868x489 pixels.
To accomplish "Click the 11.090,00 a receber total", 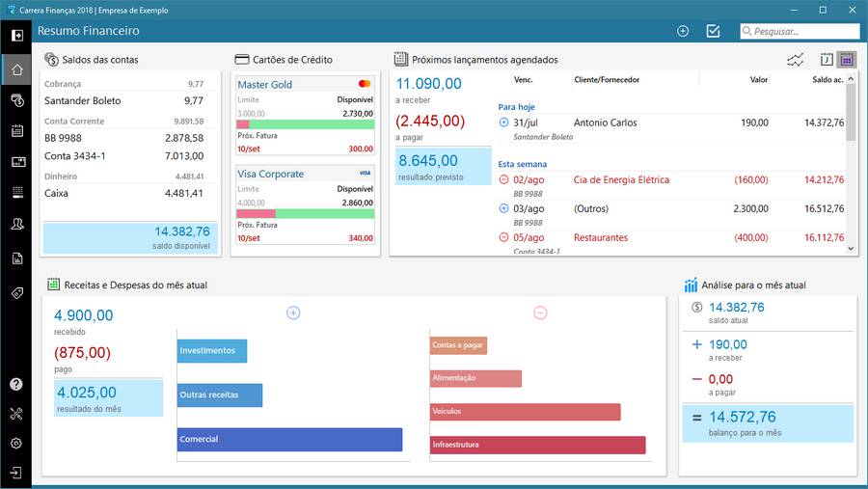I will pyautogui.click(x=429, y=84).
